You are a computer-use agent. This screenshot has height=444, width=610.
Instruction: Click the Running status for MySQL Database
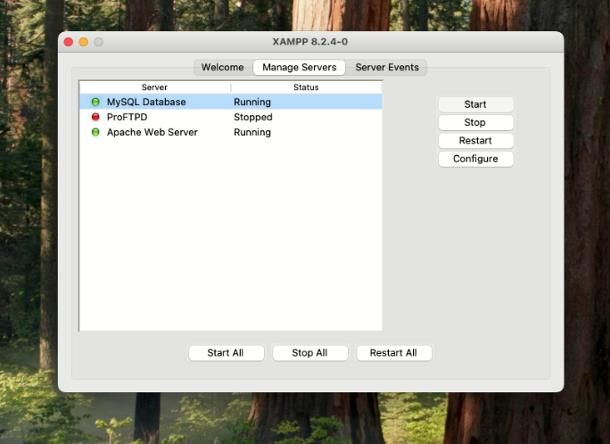252,102
